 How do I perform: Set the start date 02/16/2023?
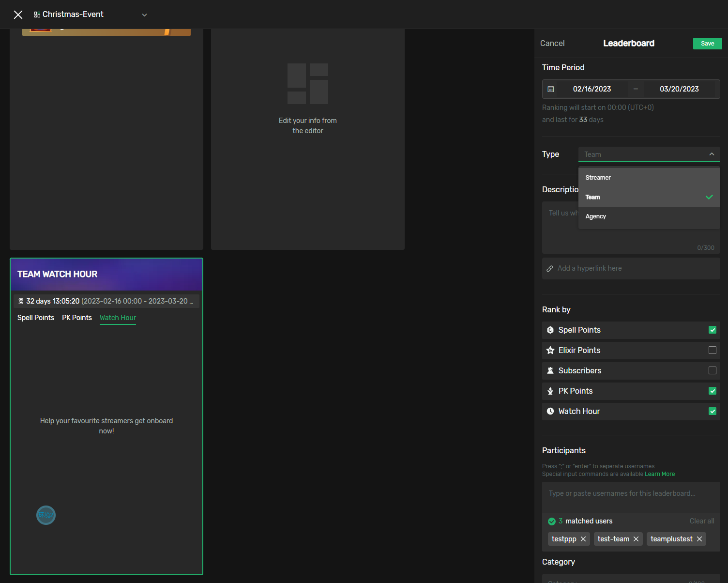pyautogui.click(x=592, y=89)
